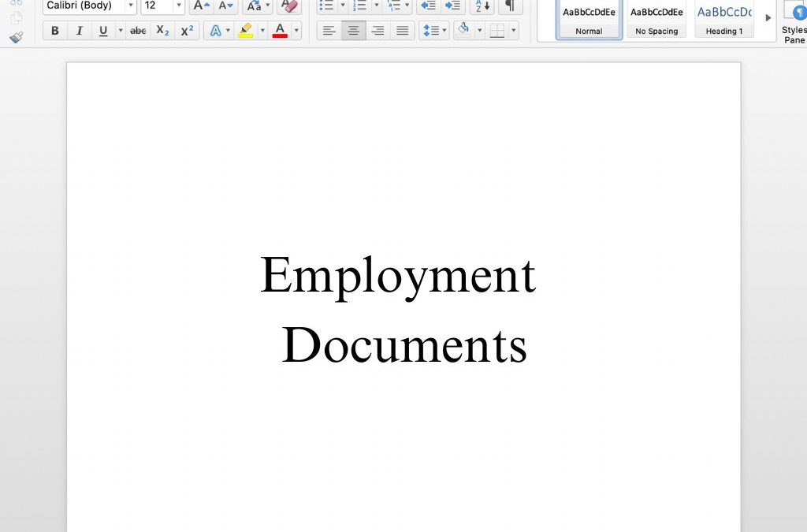The image size is (807, 532).
Task: Click the word Employment in document
Action: [398, 277]
